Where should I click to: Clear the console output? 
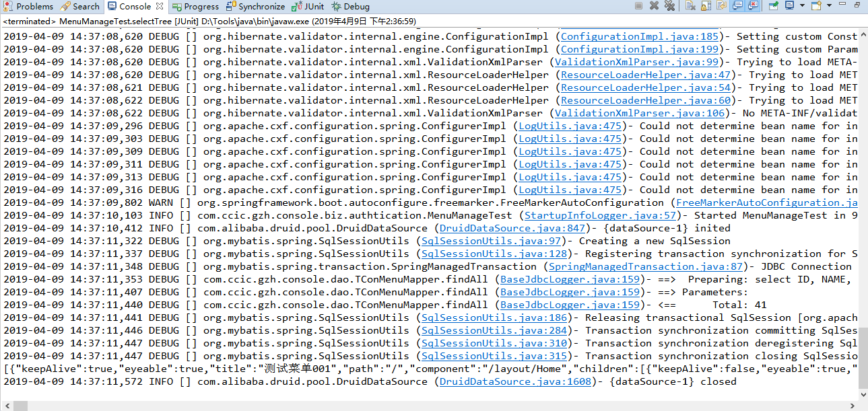[690, 6]
